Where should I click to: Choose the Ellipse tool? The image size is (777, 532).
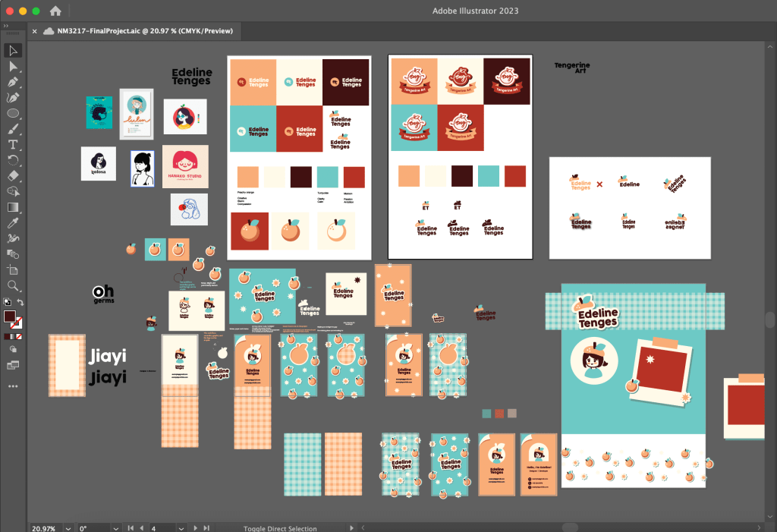coord(13,113)
